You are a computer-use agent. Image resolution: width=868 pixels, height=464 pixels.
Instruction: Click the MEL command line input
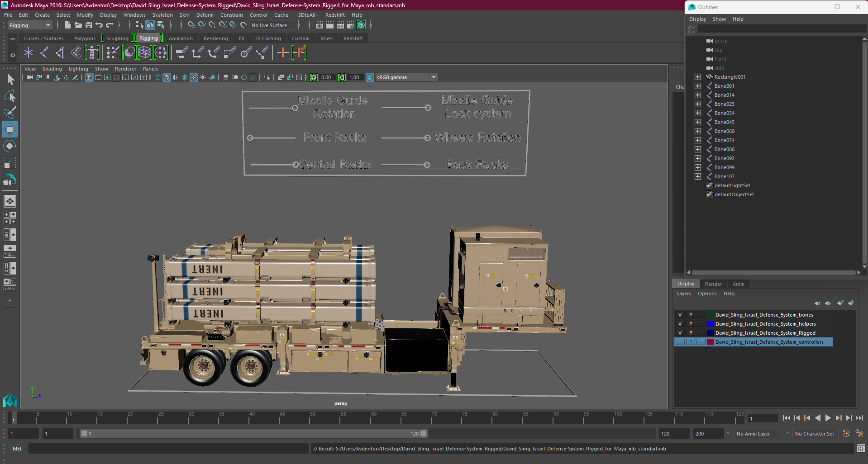click(x=168, y=449)
